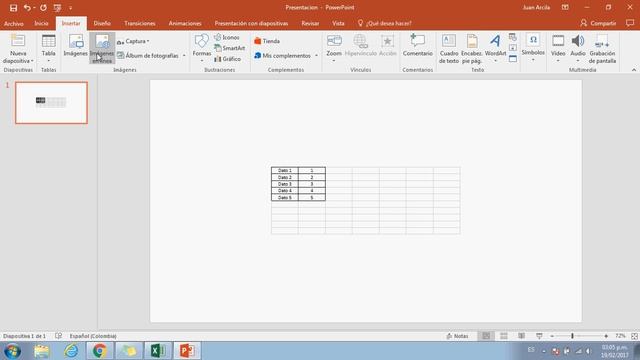The width and height of the screenshot is (640, 360).
Task: Click Español (Colombia) language indicator
Action: (93, 336)
